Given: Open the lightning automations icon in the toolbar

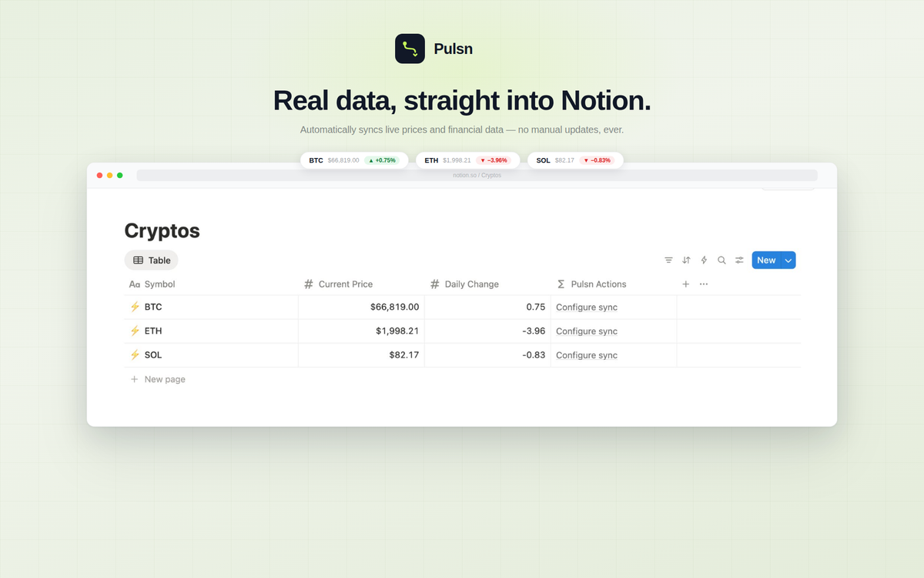Looking at the screenshot, I should coord(704,260).
